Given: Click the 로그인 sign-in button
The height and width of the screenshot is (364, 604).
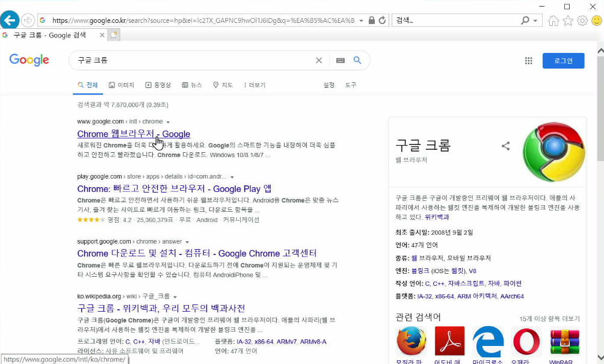Looking at the screenshot, I should (563, 61).
